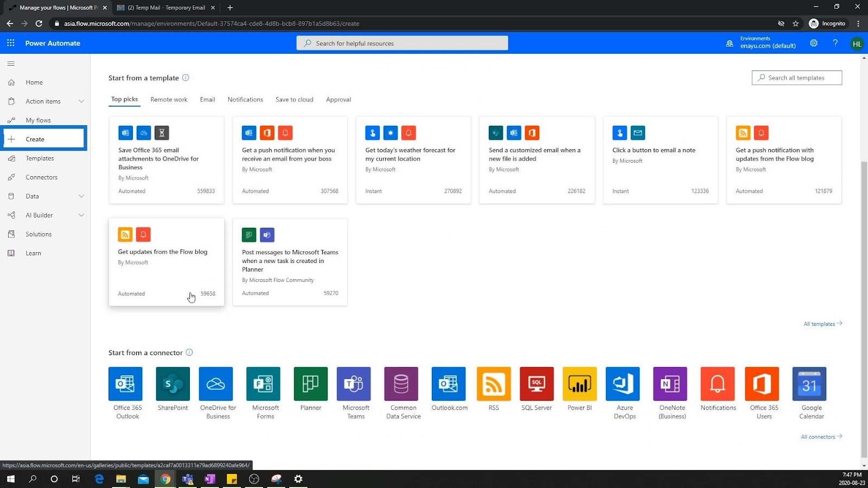Open Microsoft Edge from the taskbar
The image size is (868, 488).
click(99, 479)
